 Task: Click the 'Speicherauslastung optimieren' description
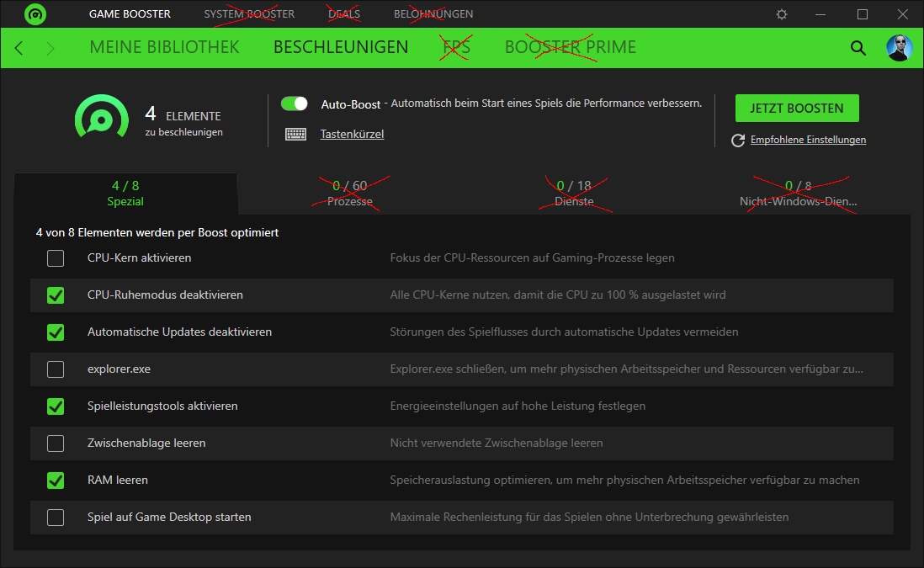click(x=624, y=480)
